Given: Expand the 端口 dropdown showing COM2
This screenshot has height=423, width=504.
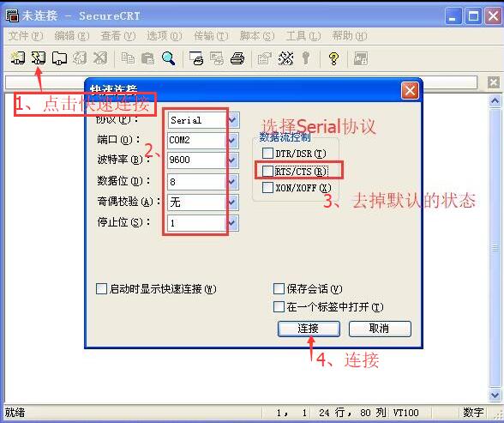Looking at the screenshot, I should pos(233,140).
